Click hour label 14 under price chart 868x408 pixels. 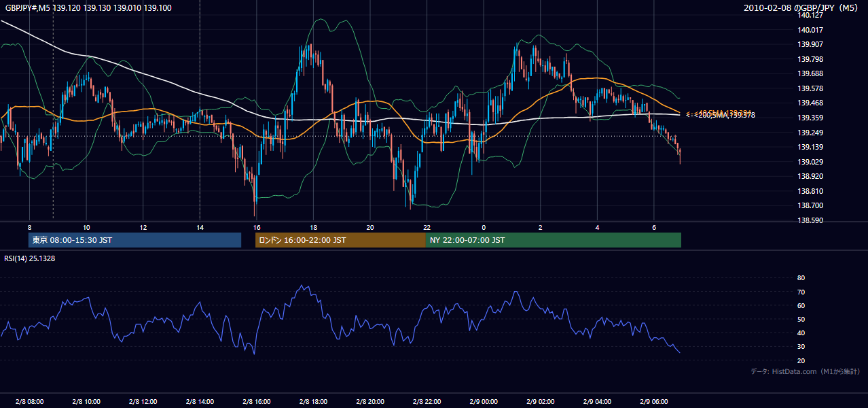[200, 227]
